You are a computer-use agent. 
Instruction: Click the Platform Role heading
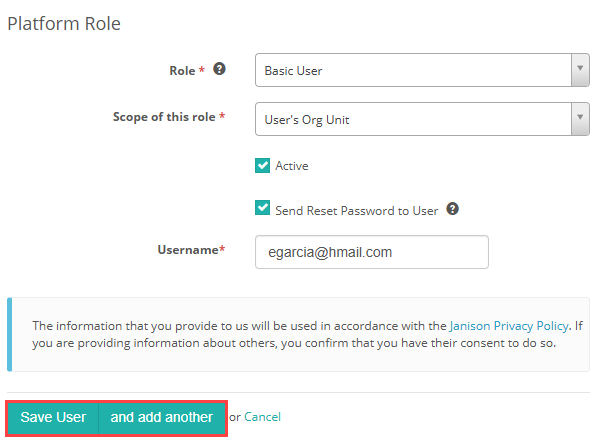64,23
